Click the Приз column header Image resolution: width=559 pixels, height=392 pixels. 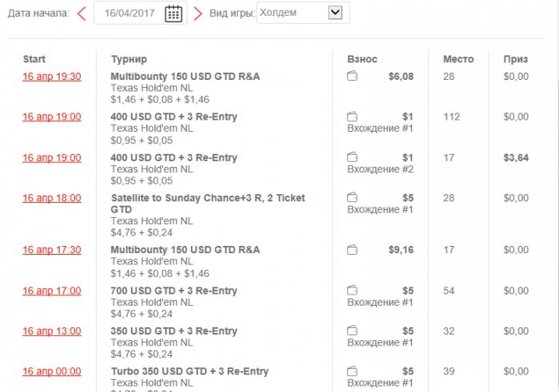pyautogui.click(x=515, y=59)
